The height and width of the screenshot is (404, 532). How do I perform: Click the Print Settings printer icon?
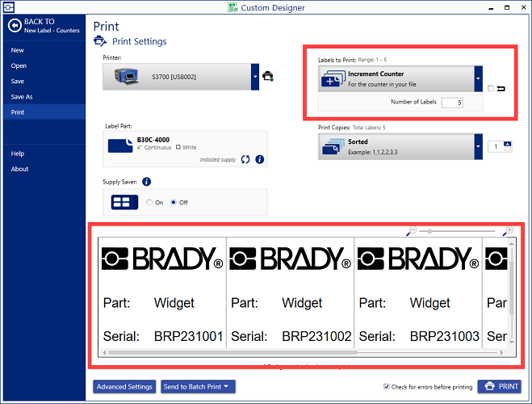(100, 41)
